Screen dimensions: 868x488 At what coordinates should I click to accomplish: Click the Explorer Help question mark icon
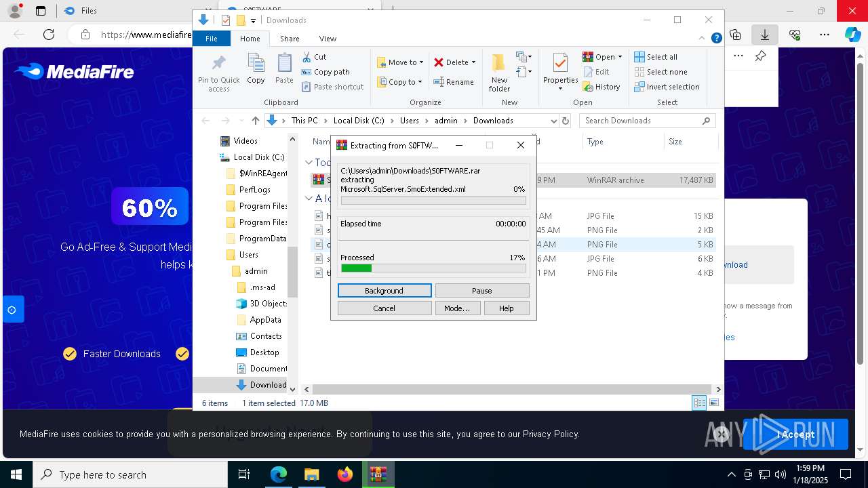point(716,39)
